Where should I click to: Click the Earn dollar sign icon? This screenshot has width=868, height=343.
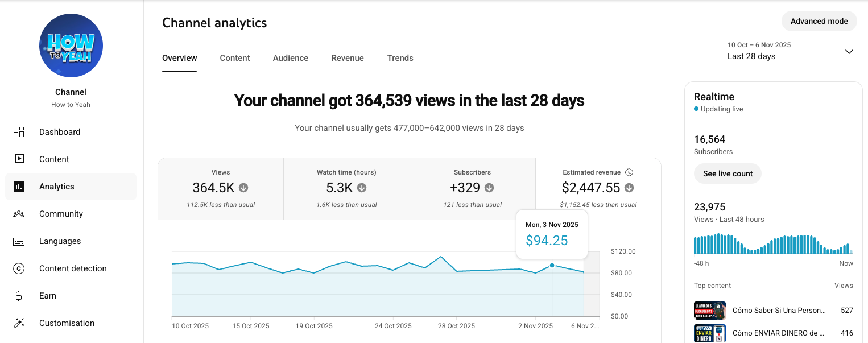(x=19, y=296)
